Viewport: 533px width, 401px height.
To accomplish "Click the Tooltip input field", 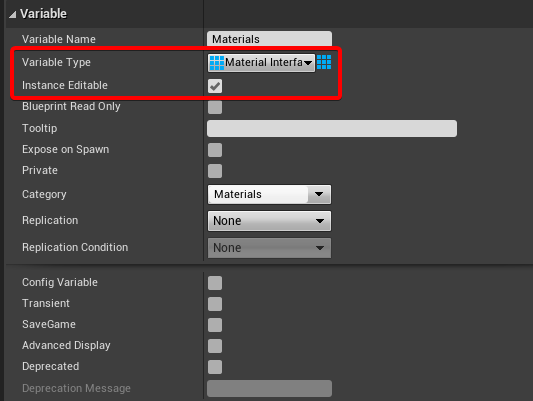I will 332,128.
